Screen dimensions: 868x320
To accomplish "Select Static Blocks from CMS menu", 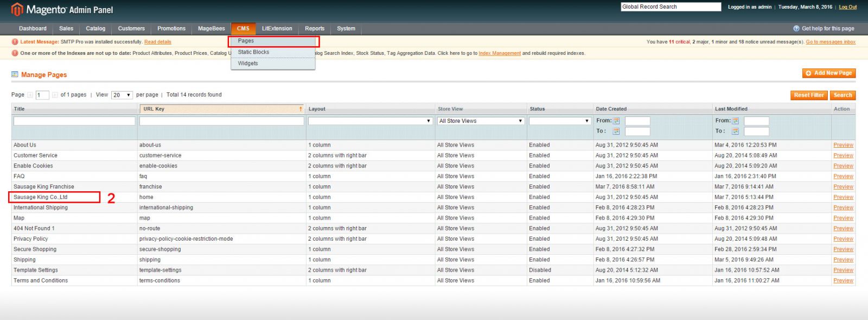I will [253, 52].
